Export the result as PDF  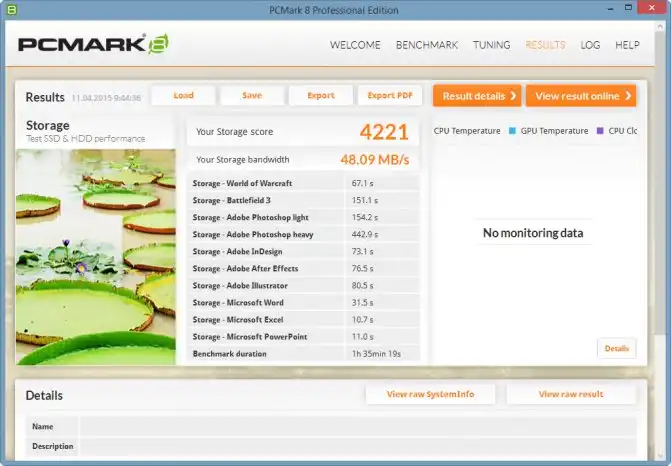point(390,96)
